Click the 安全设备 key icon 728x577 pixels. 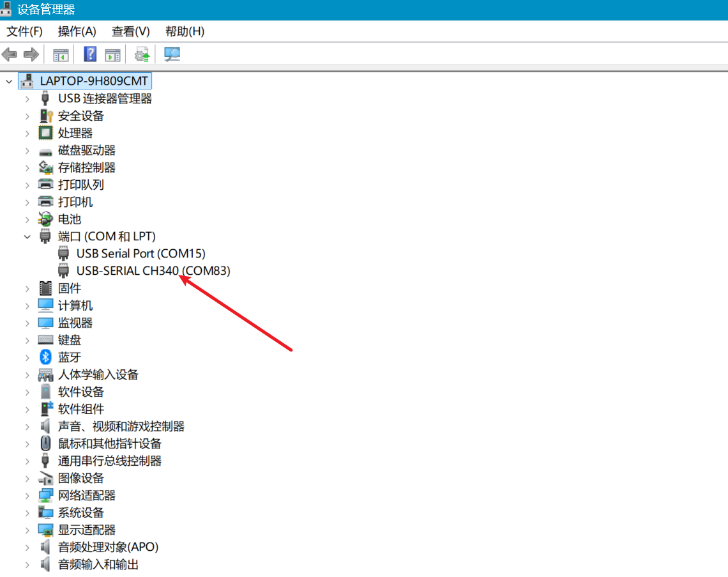coord(46,116)
